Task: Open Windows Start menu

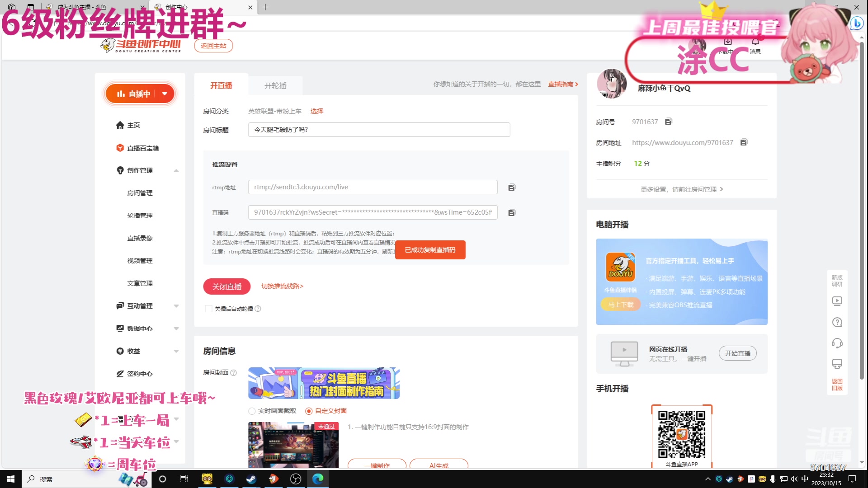Action: point(11,479)
